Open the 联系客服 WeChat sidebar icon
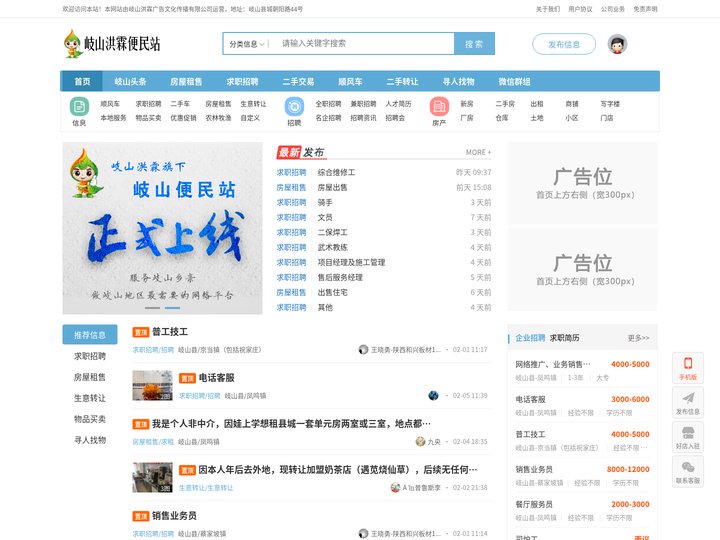Image resolution: width=720 pixels, height=540 pixels. pyautogui.click(x=688, y=472)
